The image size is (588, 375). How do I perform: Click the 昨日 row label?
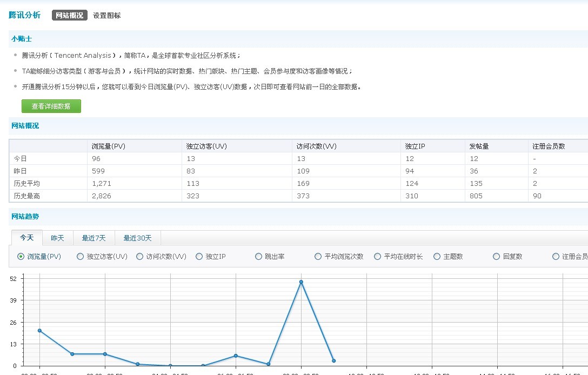tap(20, 171)
